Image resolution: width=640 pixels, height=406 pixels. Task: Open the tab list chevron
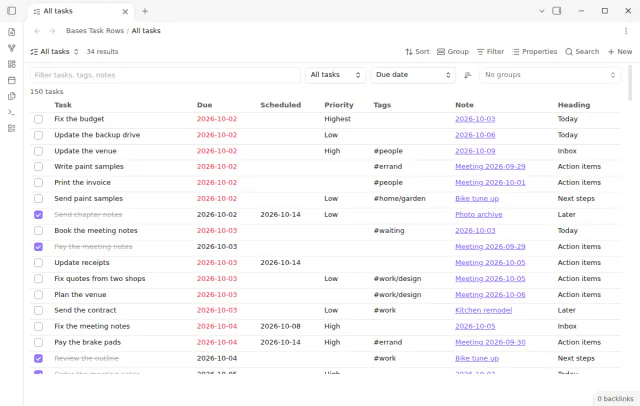542,11
